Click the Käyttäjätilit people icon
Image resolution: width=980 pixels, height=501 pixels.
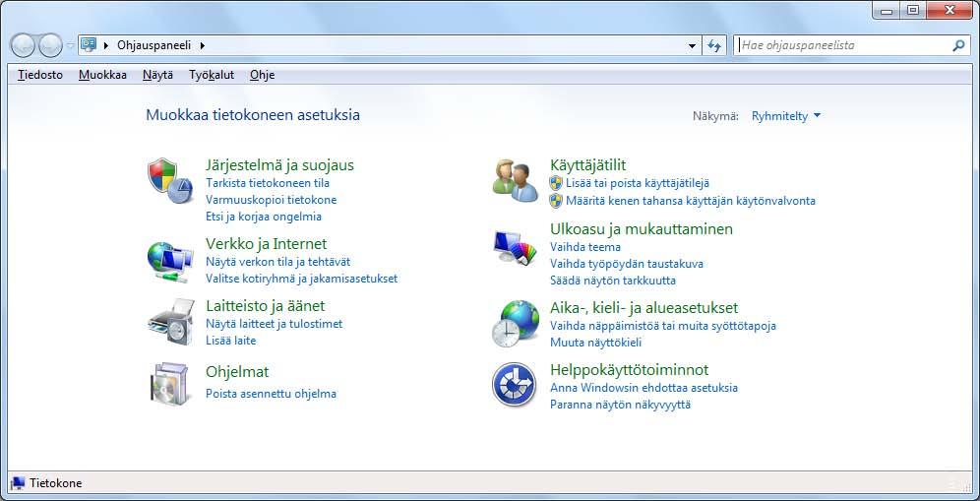[x=515, y=181]
